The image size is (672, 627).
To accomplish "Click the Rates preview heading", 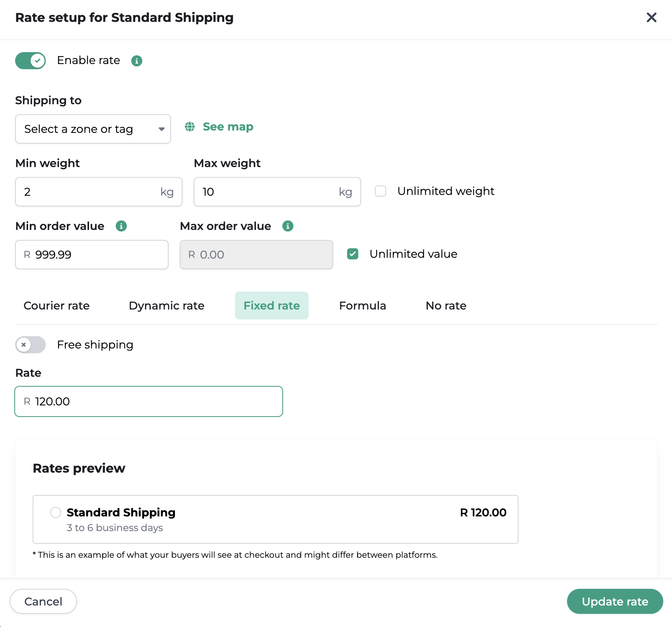I will pos(79,468).
